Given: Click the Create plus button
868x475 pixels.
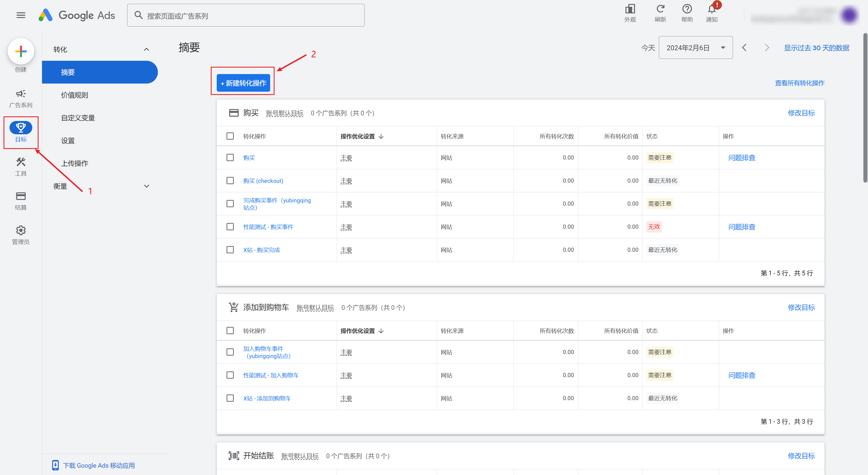Looking at the screenshot, I should tap(21, 51).
